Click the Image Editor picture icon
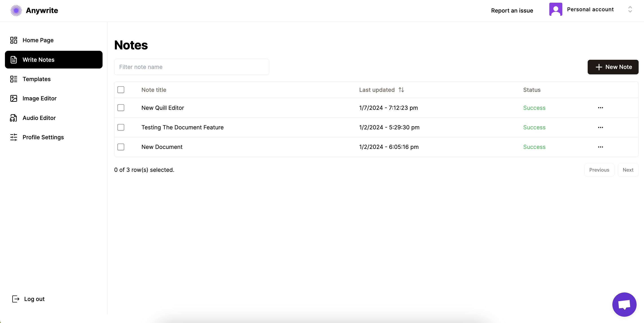 (x=13, y=98)
